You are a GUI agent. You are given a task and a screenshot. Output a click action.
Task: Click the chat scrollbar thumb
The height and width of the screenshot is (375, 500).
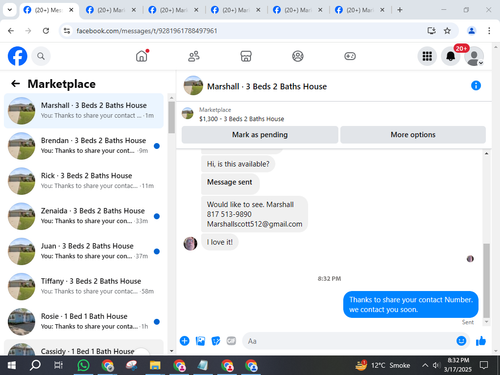click(x=487, y=280)
